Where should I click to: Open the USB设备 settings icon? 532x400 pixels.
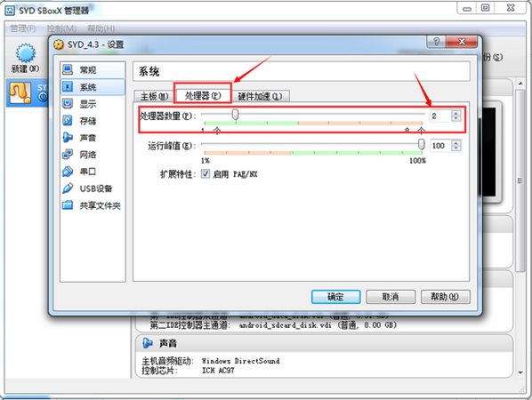click(68, 188)
